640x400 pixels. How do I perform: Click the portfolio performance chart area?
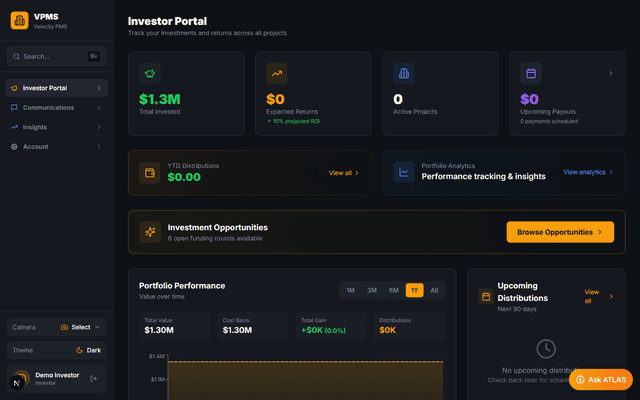click(x=305, y=380)
